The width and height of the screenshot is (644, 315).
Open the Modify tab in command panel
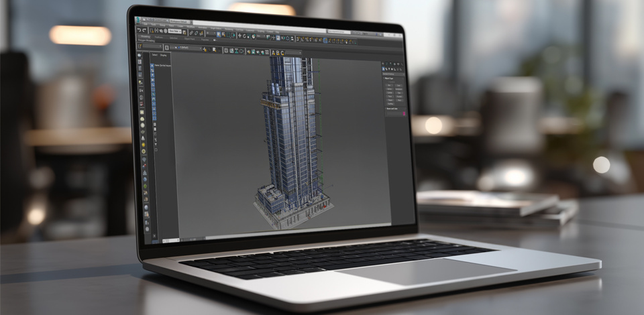click(x=386, y=64)
